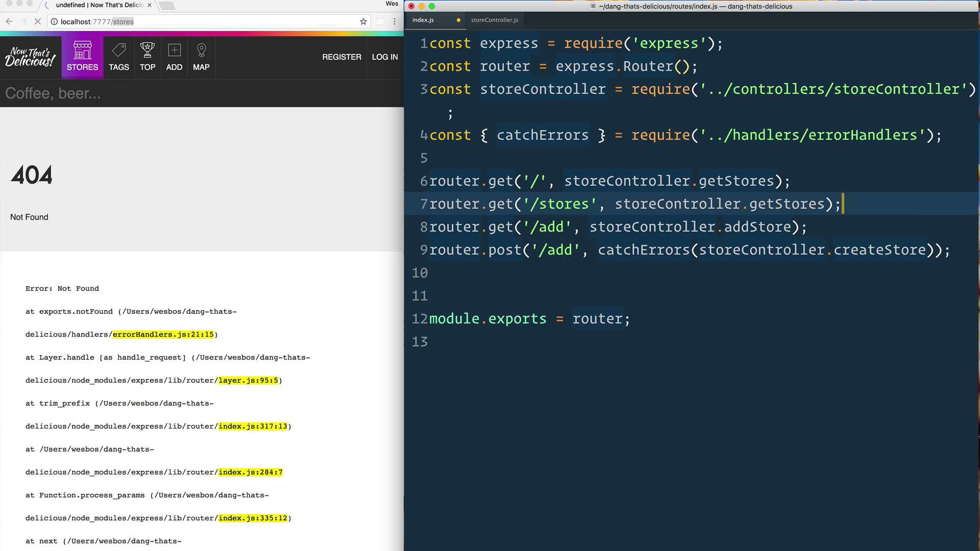Click the 404 heading
The image size is (980, 551).
coord(32,175)
